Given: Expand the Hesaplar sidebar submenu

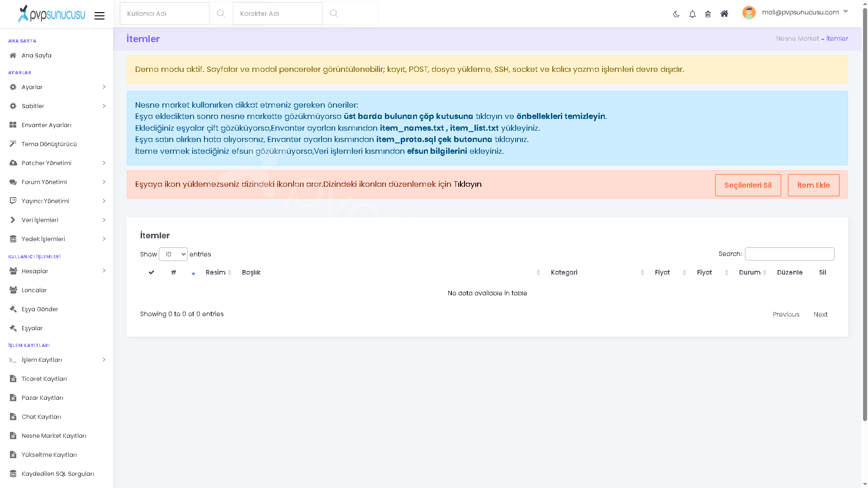Looking at the screenshot, I should tap(57, 271).
